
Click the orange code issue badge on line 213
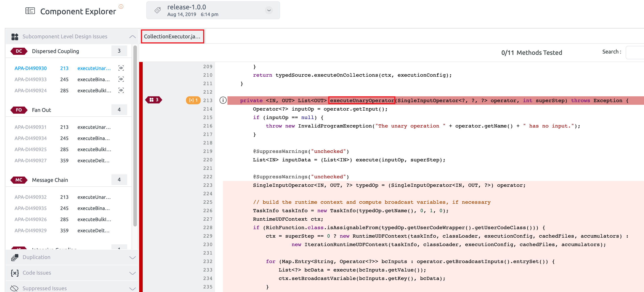193,100
